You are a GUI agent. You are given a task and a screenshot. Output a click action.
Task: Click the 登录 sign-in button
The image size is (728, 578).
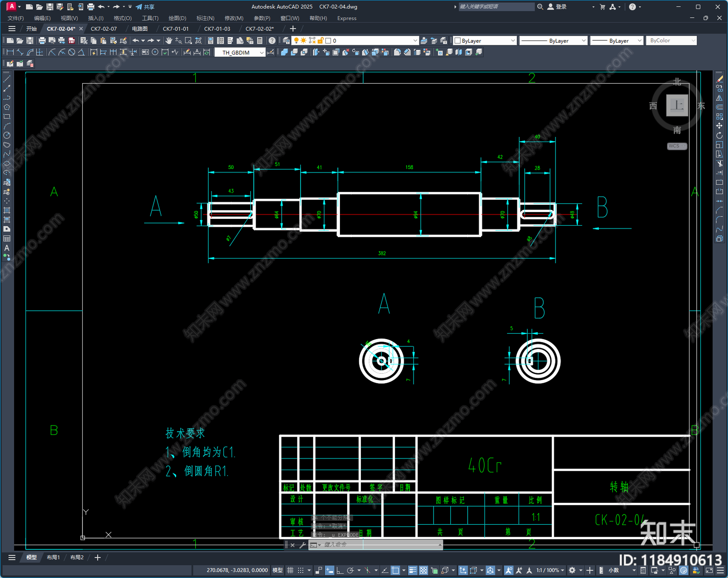coord(557,7)
